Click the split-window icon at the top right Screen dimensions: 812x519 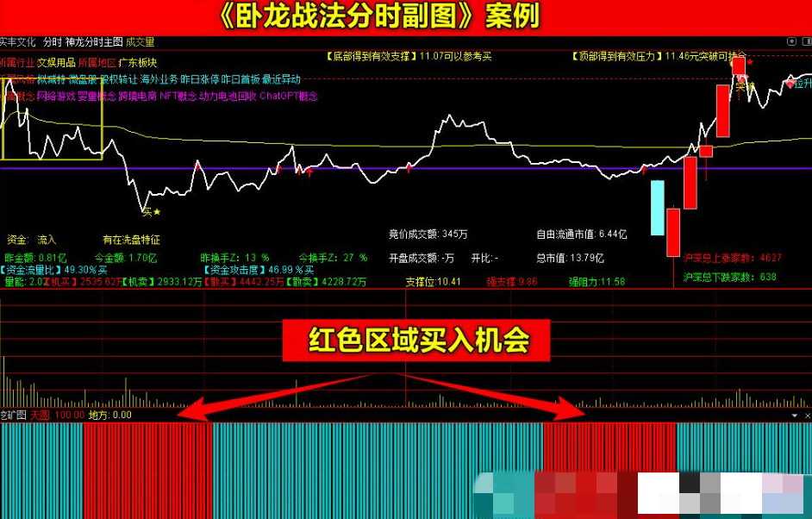point(807,41)
